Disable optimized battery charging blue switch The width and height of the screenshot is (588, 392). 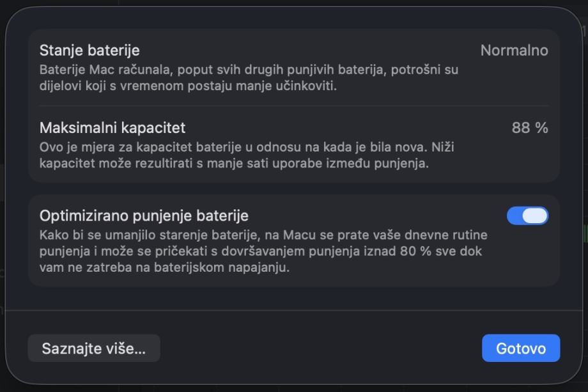pos(527,216)
